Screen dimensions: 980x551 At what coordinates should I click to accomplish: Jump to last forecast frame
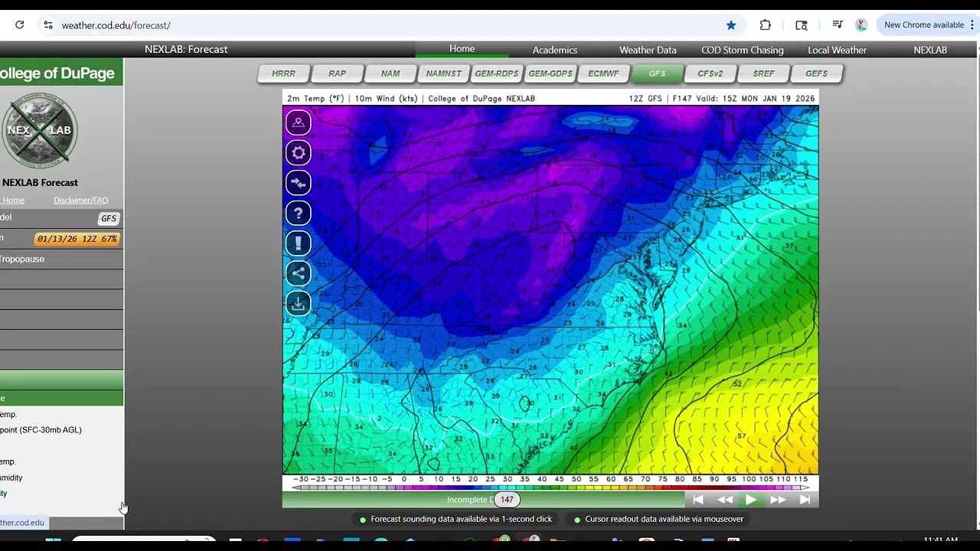click(805, 500)
